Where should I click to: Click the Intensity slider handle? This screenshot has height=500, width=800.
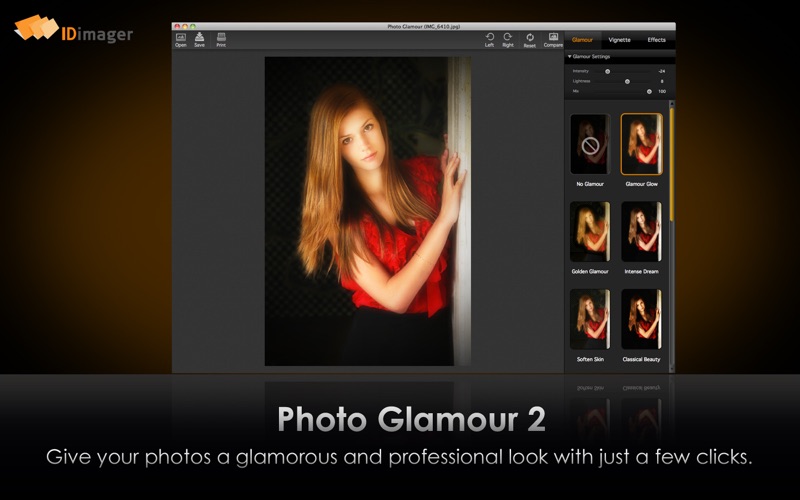click(x=607, y=71)
